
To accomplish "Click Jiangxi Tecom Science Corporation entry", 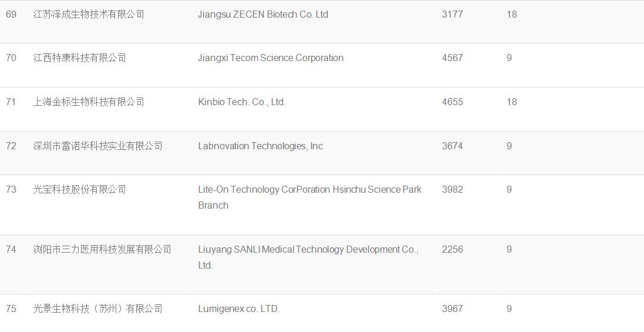I will coord(271,58).
